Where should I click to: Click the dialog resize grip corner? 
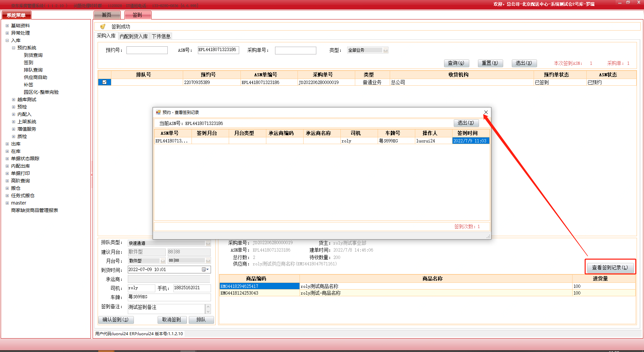click(x=488, y=237)
